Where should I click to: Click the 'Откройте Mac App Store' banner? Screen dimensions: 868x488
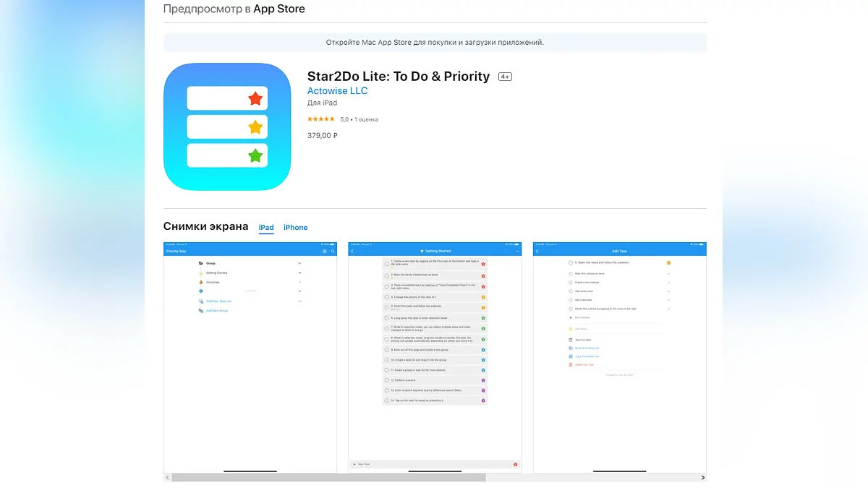[x=435, y=42]
